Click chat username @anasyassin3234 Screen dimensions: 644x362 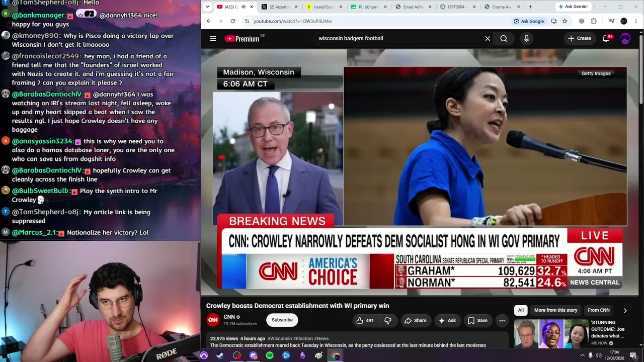(x=43, y=141)
